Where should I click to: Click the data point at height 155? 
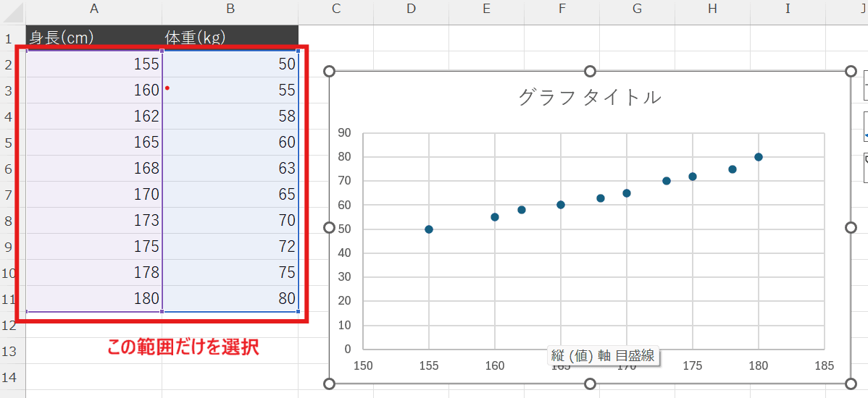(429, 229)
